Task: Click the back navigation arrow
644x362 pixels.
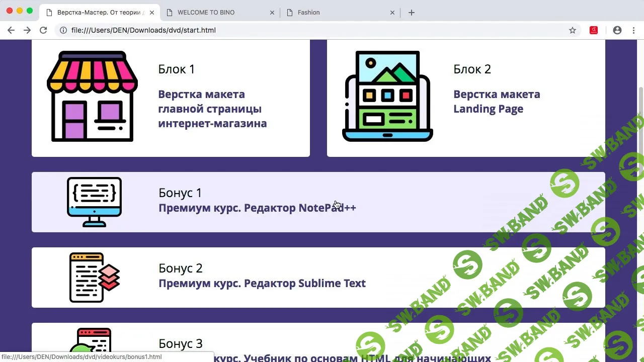Action: [x=11, y=30]
